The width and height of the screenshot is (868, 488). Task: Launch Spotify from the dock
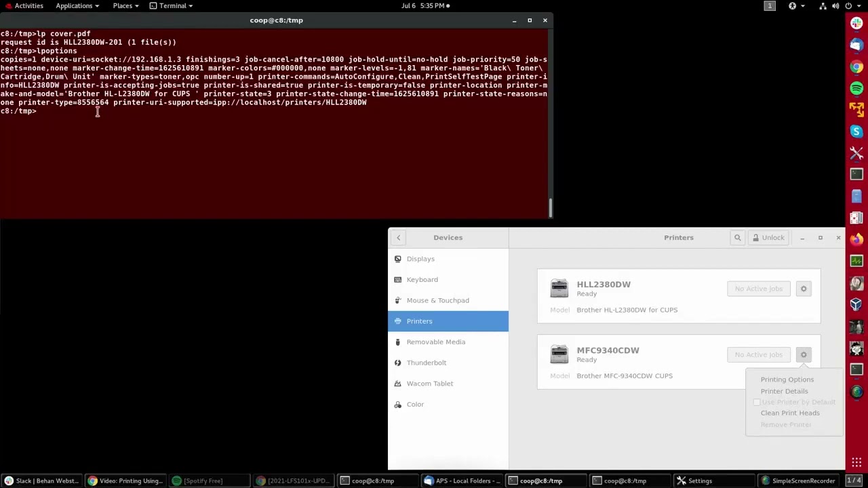coord(856,88)
